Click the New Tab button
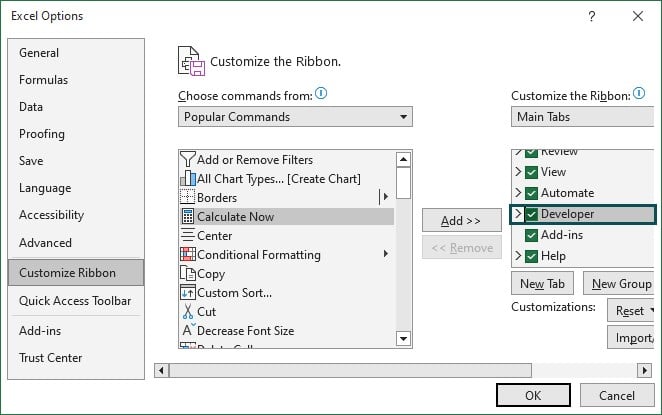Screen dimensions: 662x415 point(543,283)
